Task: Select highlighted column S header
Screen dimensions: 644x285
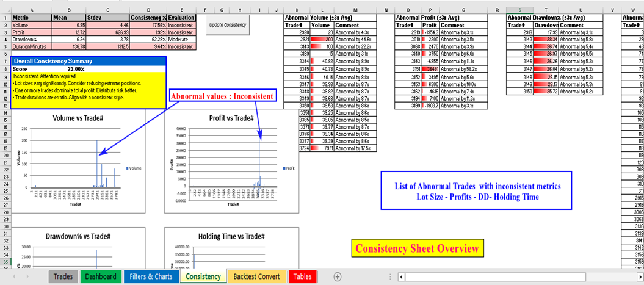Action: tap(520, 10)
